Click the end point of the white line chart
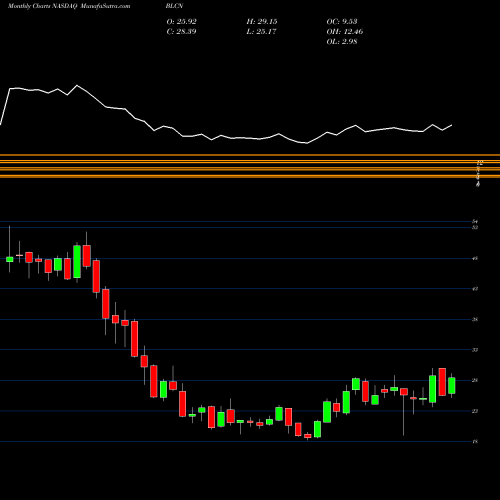Image resolution: width=500 pixels, height=500 pixels. point(452,125)
